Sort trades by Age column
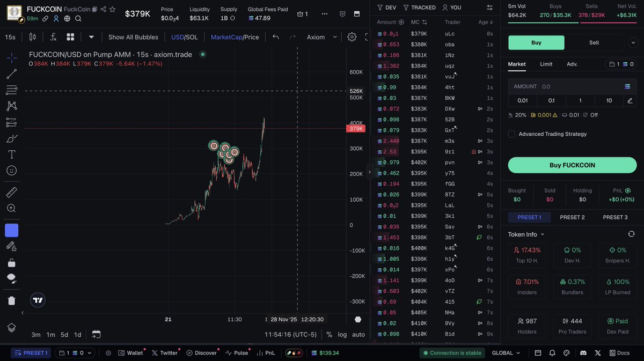This screenshot has width=644, height=361. (486, 22)
